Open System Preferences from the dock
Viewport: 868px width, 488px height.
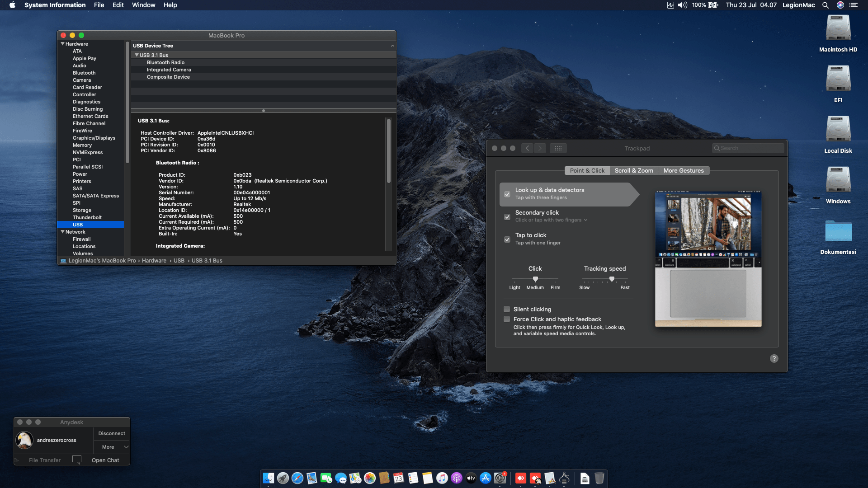pyautogui.click(x=500, y=478)
